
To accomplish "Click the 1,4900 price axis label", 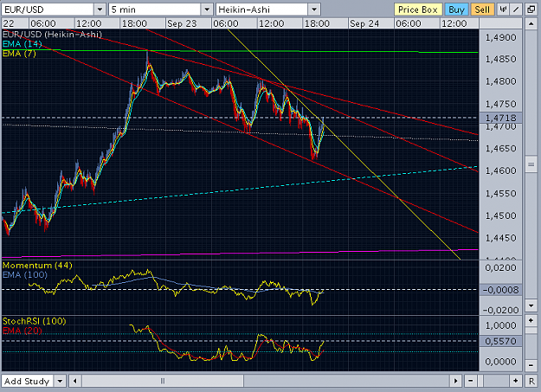I will click(x=500, y=37).
